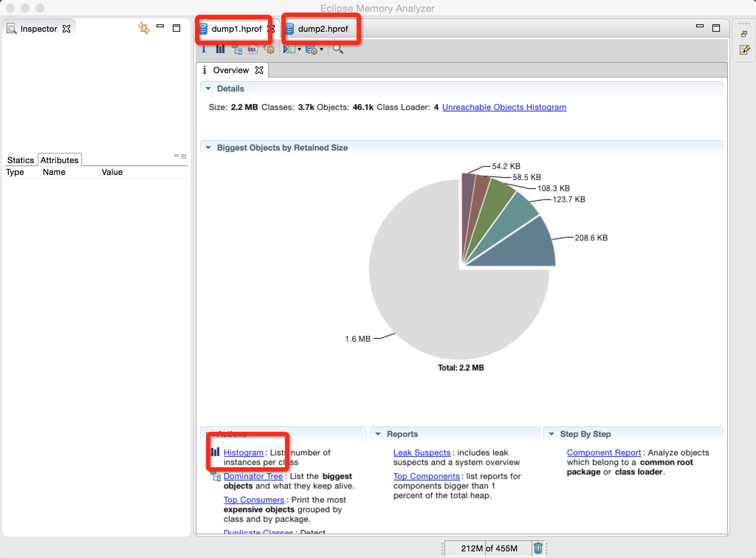Collapse the Reports section
This screenshot has height=558, width=756.
point(378,434)
